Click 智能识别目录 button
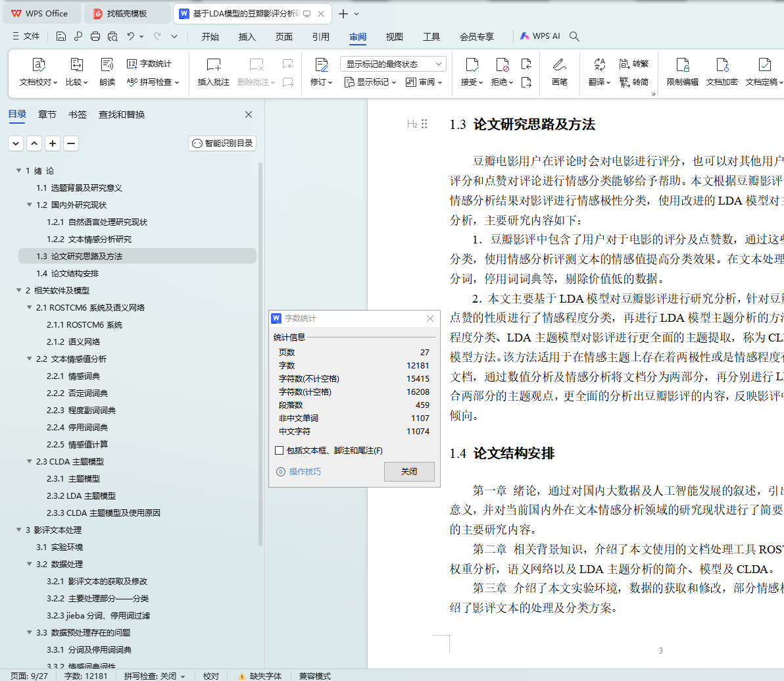The image size is (784, 681). pyautogui.click(x=222, y=143)
